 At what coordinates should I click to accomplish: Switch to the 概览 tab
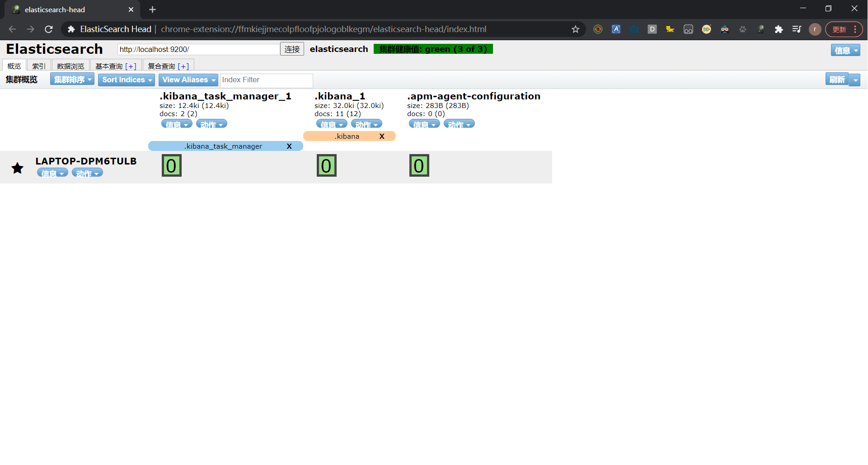[x=14, y=66]
